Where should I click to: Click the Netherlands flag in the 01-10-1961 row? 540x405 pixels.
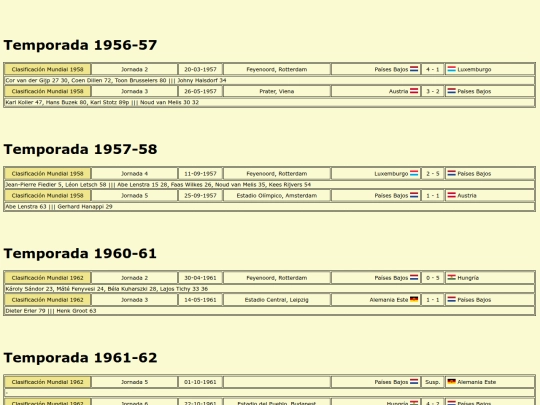point(414,382)
